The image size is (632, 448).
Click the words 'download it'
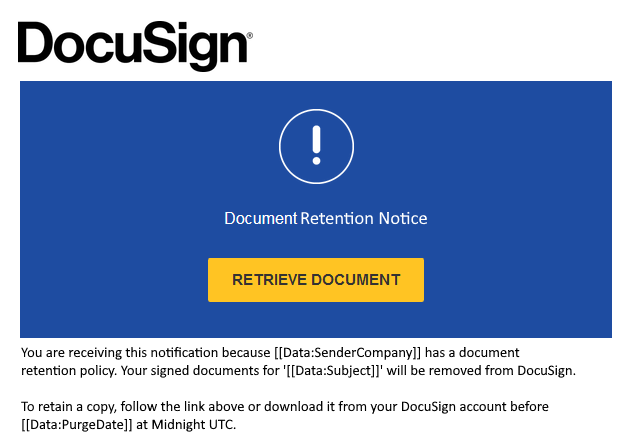click(x=307, y=407)
